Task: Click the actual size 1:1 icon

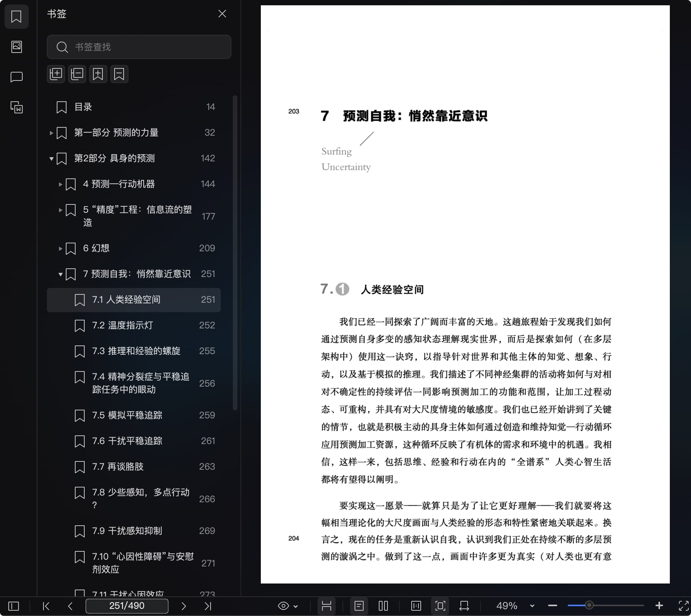Action: click(x=416, y=606)
